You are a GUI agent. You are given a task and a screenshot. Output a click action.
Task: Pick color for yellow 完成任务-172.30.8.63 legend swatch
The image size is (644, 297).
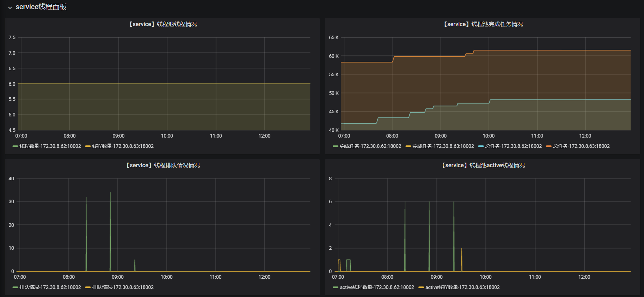[x=408, y=146]
